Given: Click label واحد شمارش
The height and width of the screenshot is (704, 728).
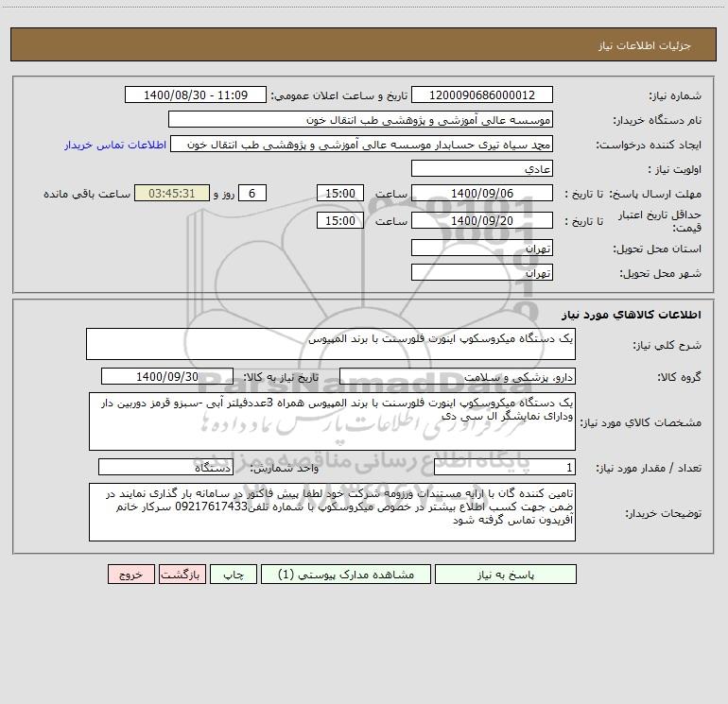Looking at the screenshot, I should pyautogui.click(x=285, y=468).
